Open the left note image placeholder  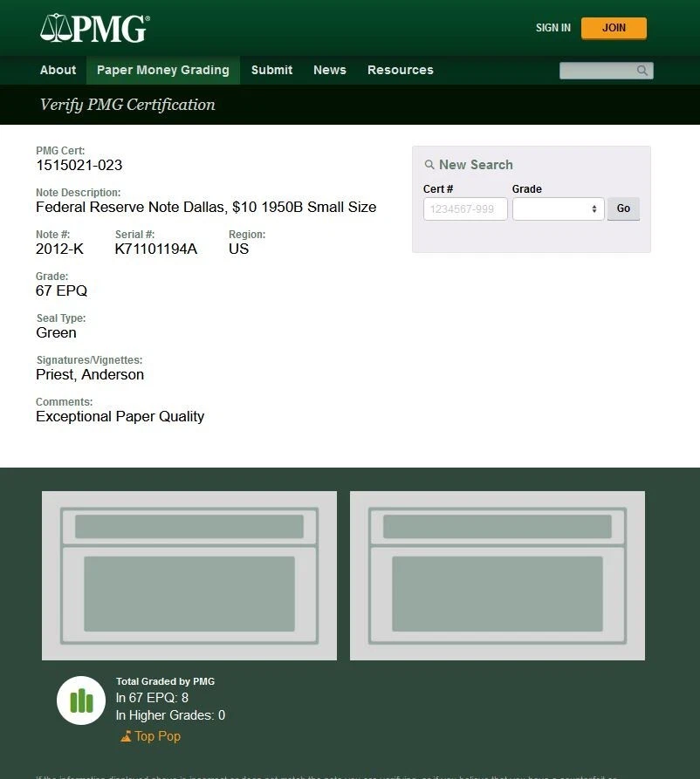189,576
